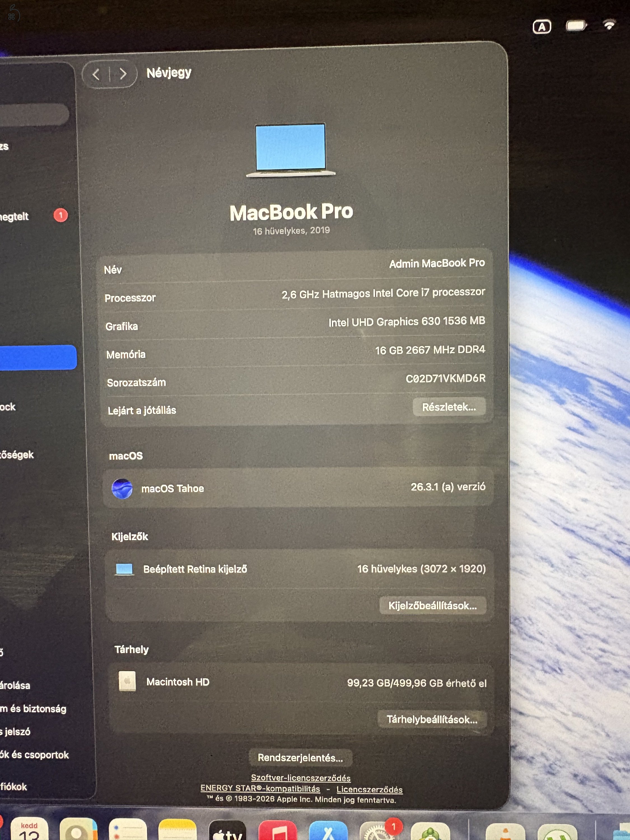Viewport: 630px width, 840px height.
Task: Open App Store from the Dock
Action: [328, 830]
